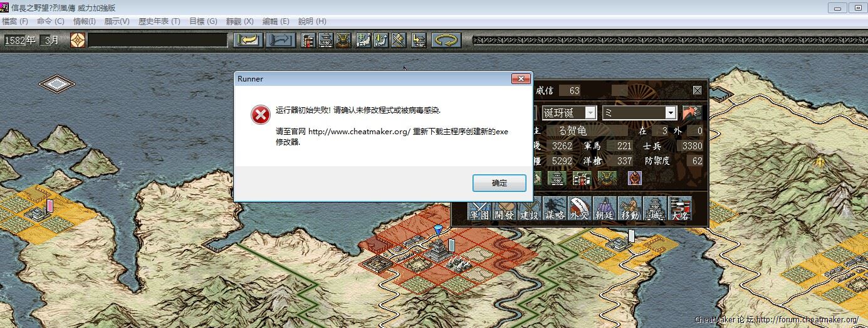
Task: Click the red castle on the map
Action: [x=437, y=250]
